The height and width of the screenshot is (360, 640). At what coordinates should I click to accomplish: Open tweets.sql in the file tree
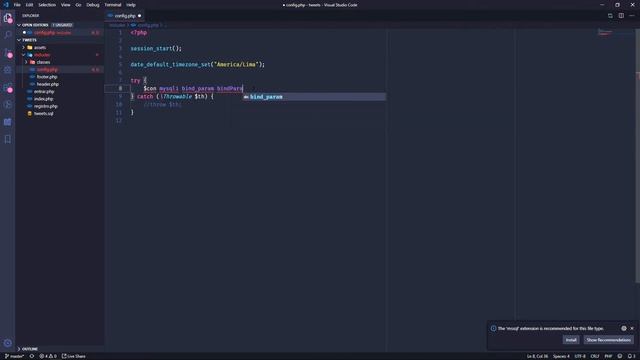coord(43,113)
